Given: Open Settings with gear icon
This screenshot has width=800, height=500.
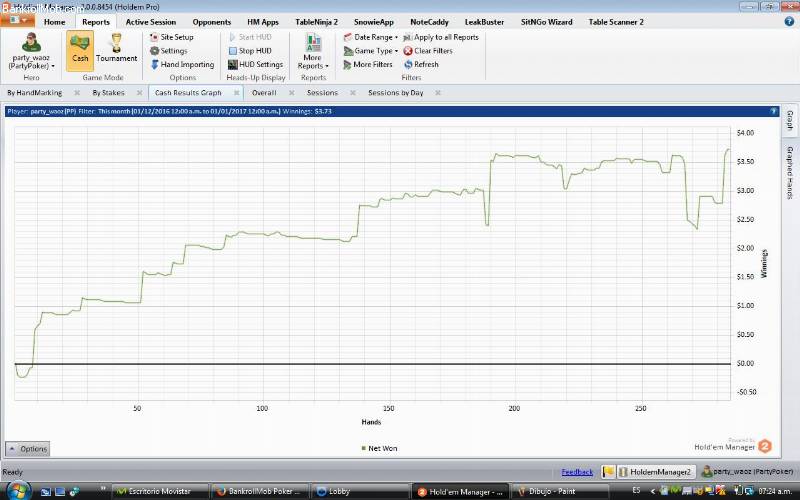Looking at the screenshot, I should [x=168, y=51].
